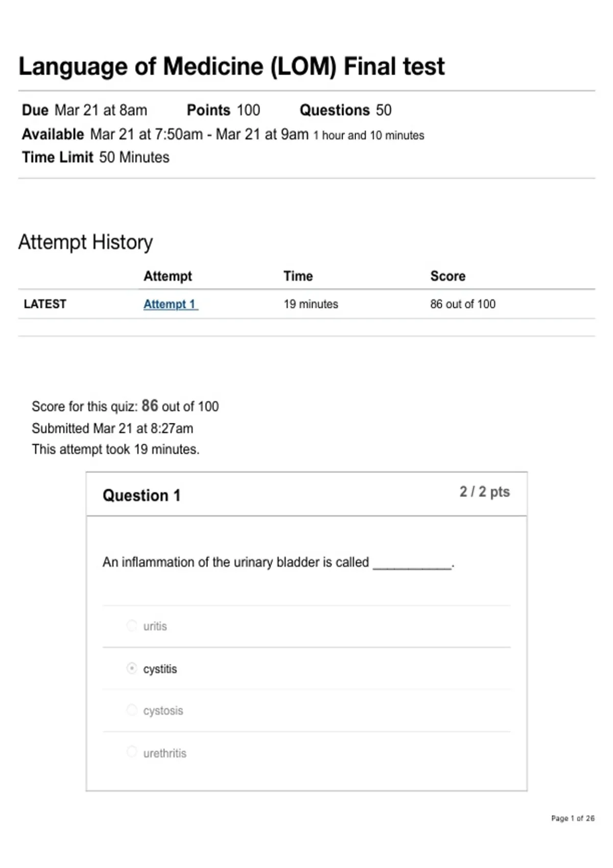Click the uritis answer label
The width and height of the screenshot is (613, 868).
coord(155,626)
